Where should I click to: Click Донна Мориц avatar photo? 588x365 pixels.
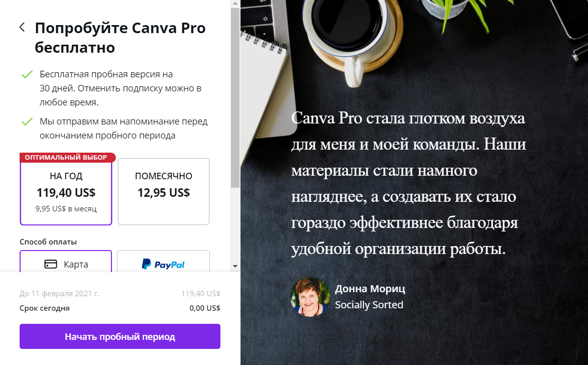pos(310,297)
